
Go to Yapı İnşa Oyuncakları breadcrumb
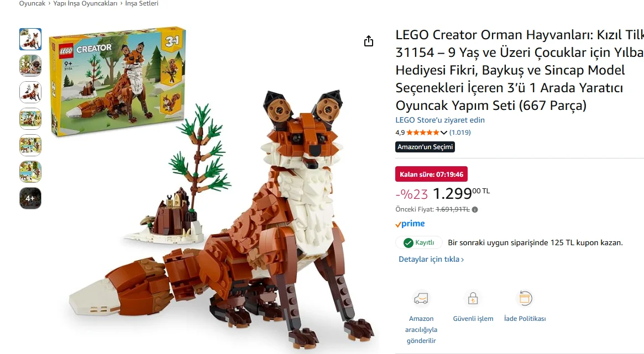[x=85, y=3]
